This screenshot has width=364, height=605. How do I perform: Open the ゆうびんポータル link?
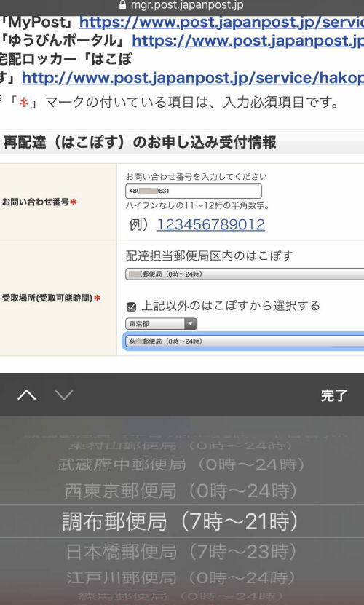click(248, 41)
